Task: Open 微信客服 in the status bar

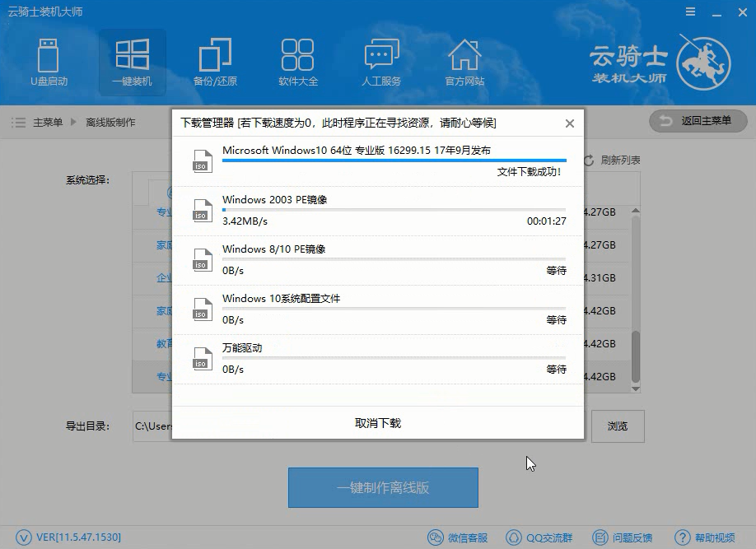Action: point(458,537)
